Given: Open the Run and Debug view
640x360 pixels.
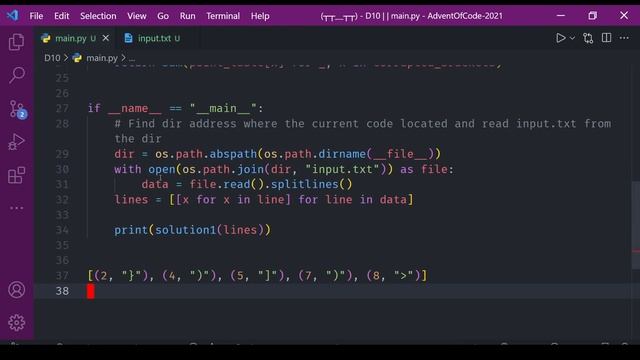Looking at the screenshot, I should click(16, 142).
